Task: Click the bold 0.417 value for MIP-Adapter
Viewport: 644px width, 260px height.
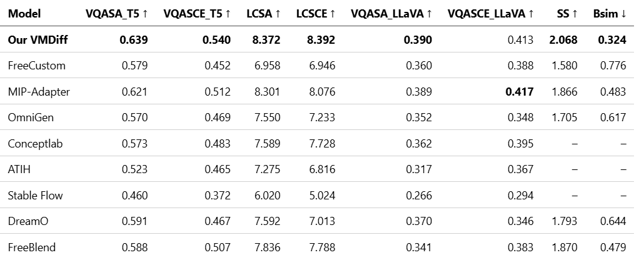Action: click(520, 92)
